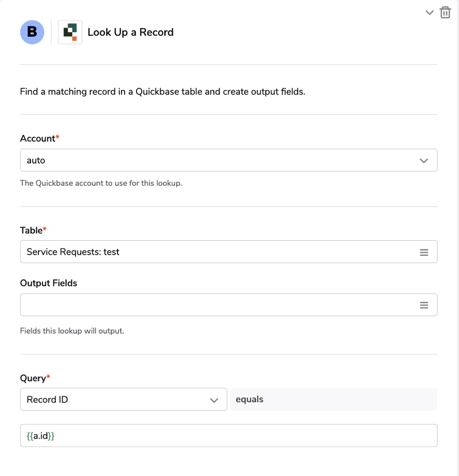Click the Account dropdown chevron arrow
The width and height of the screenshot is (459, 476).
(424, 161)
